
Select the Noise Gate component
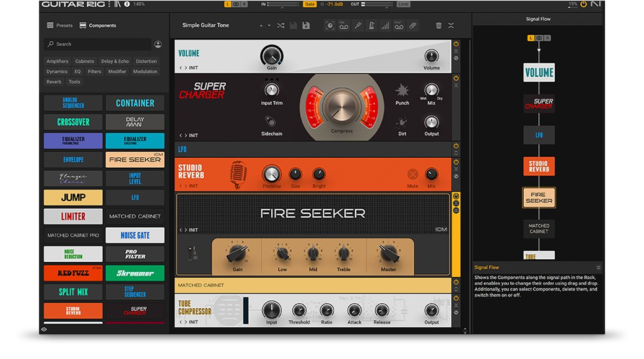tap(135, 235)
